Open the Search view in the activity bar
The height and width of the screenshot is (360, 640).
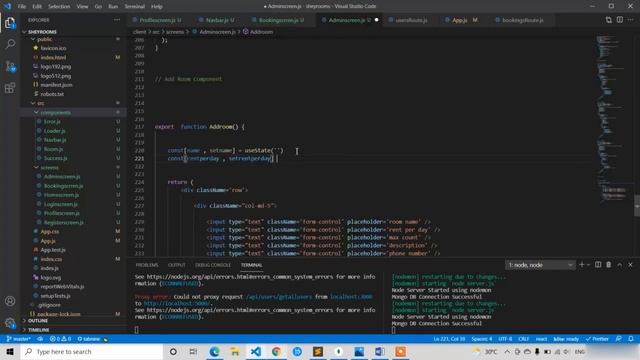pos(10,44)
